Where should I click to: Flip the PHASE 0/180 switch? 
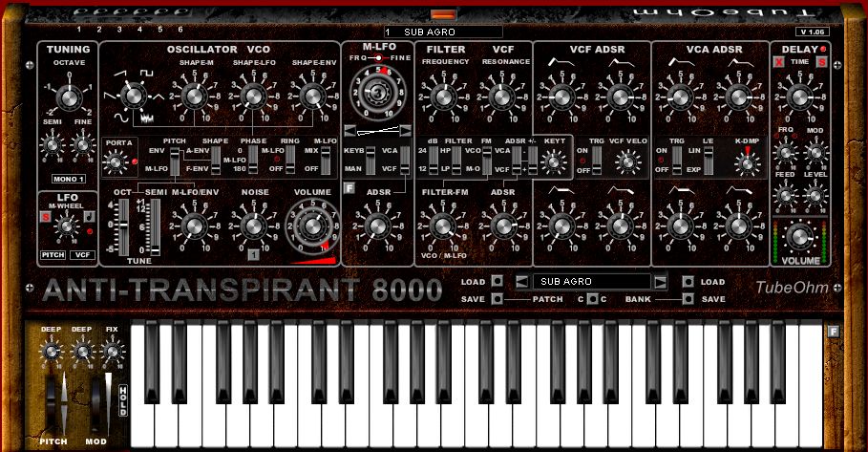pyautogui.click(x=253, y=161)
